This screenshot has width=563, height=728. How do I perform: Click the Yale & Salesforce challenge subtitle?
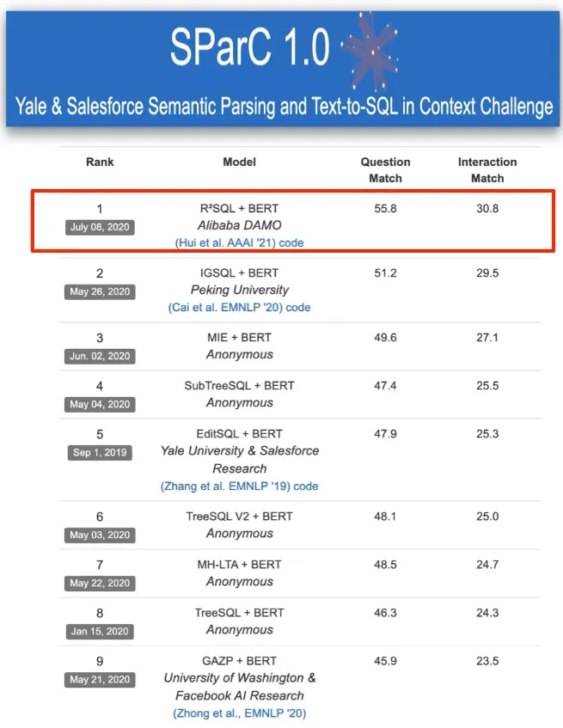(284, 107)
